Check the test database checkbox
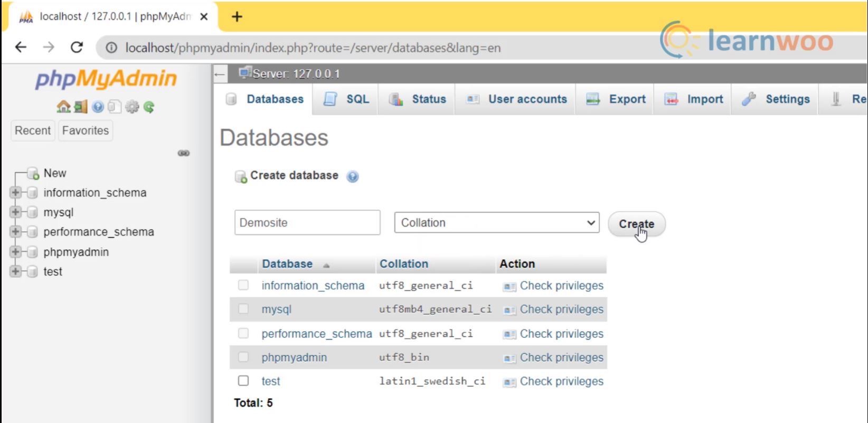 point(243,381)
